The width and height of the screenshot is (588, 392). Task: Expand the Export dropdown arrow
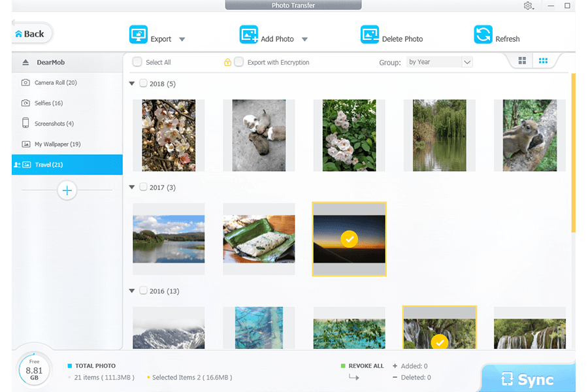[182, 39]
